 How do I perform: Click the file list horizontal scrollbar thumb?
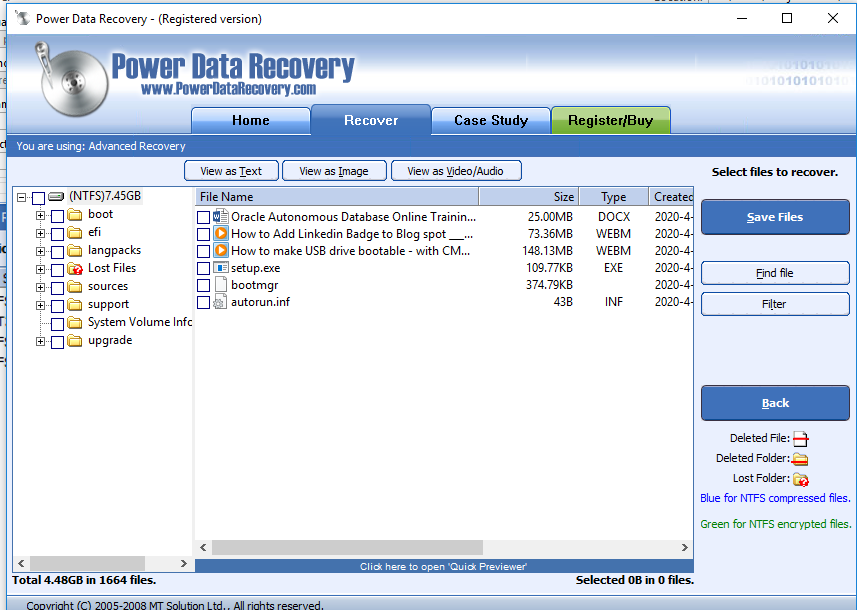(348, 547)
